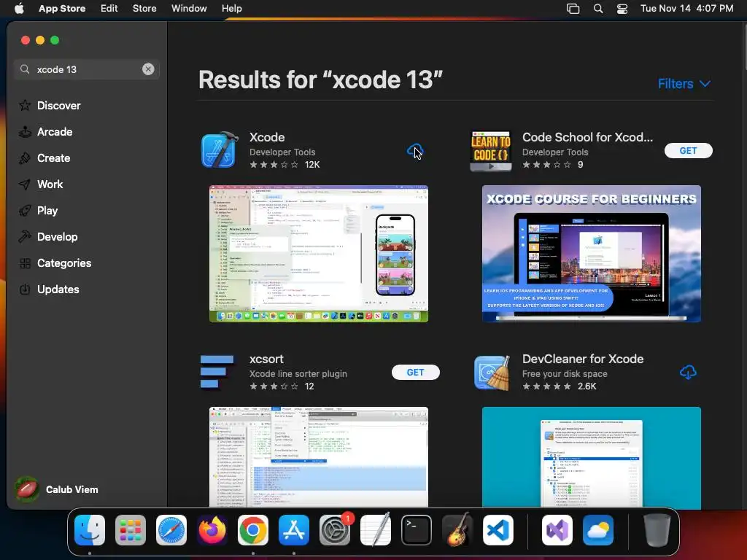Open Finder from the Dock

point(90,530)
